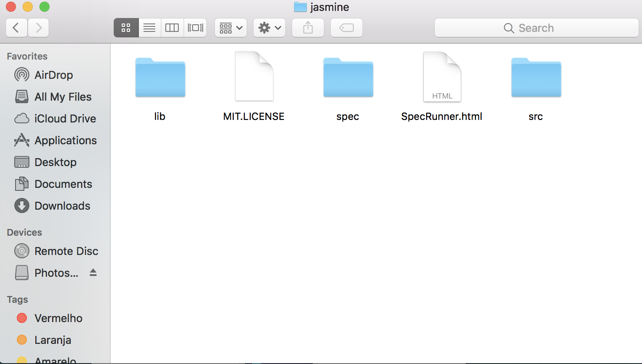
Task: Switch to column view
Action: click(172, 28)
